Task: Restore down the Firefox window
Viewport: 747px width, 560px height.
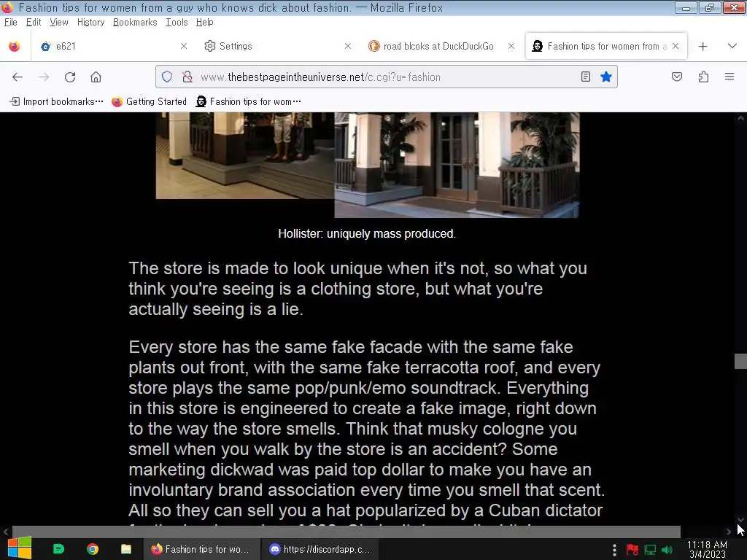Action: pos(709,7)
